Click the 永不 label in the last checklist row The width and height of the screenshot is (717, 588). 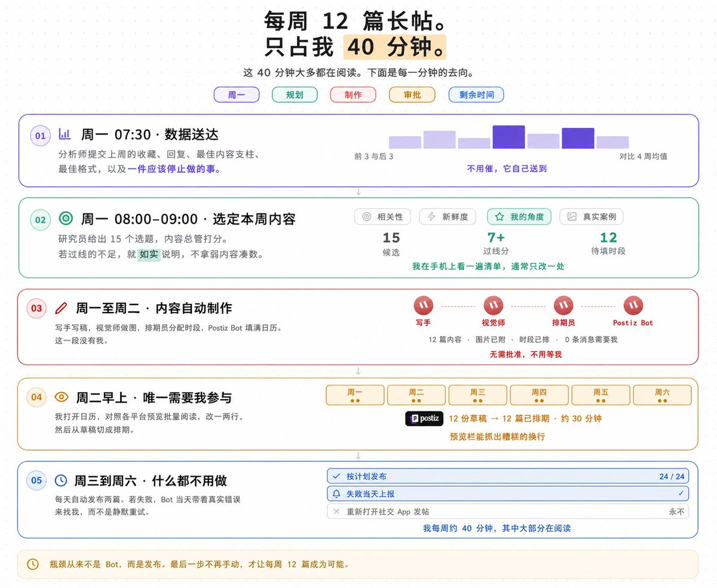tap(677, 512)
